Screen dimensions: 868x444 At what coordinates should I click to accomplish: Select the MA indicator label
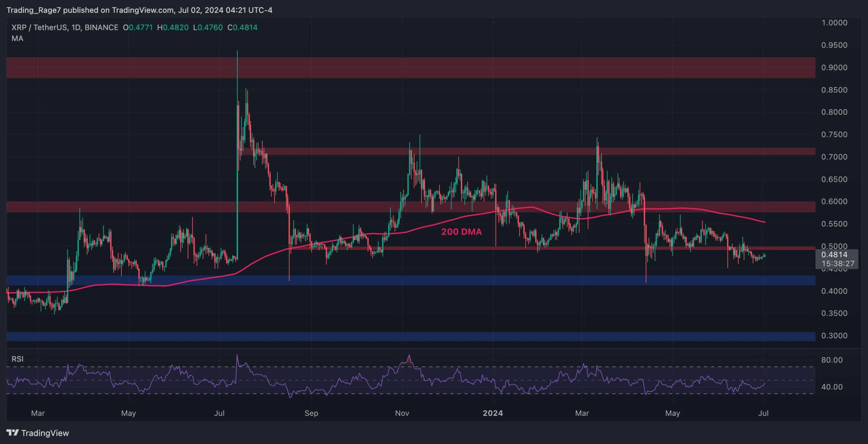coord(17,39)
